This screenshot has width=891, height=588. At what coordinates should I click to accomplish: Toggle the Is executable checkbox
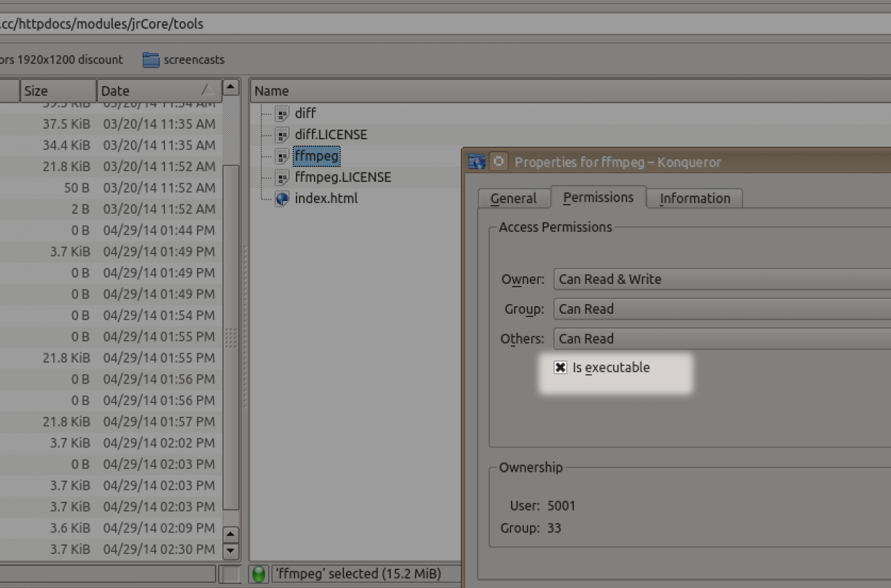tap(560, 367)
